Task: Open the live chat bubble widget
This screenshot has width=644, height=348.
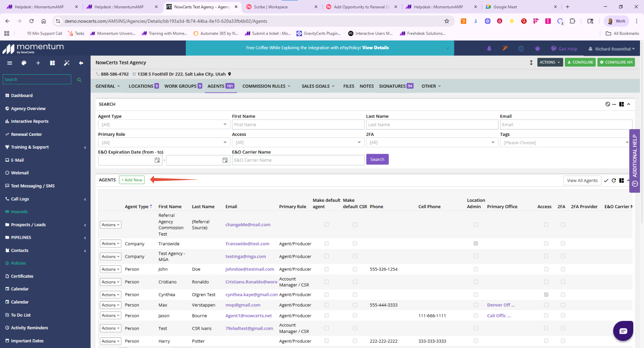Action: [x=623, y=331]
